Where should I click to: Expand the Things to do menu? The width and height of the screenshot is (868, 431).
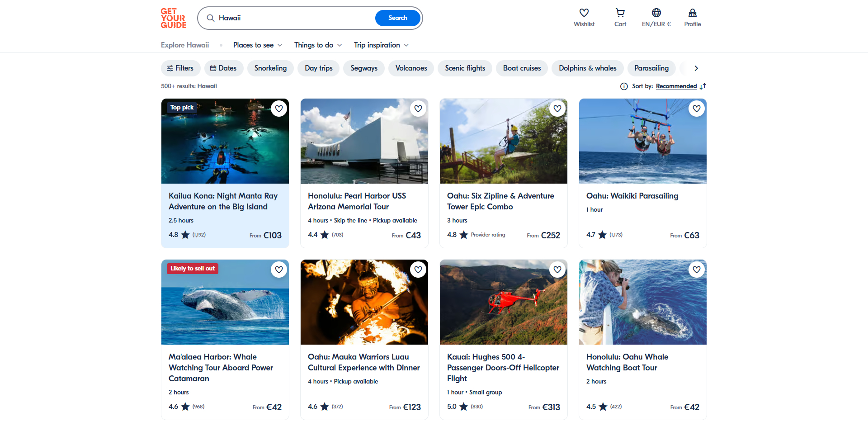click(318, 45)
